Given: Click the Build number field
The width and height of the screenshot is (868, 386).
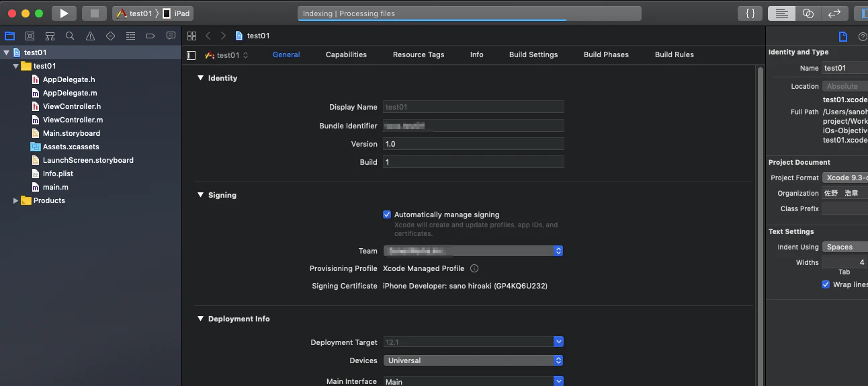Looking at the screenshot, I should 473,162.
